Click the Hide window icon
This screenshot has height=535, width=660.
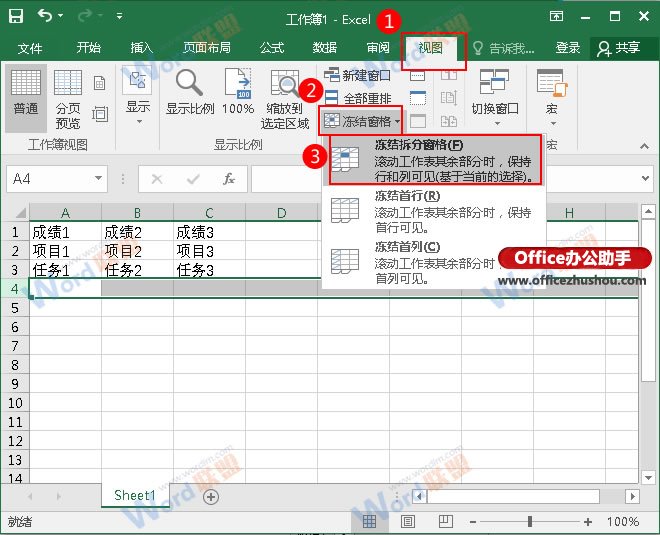click(418, 98)
